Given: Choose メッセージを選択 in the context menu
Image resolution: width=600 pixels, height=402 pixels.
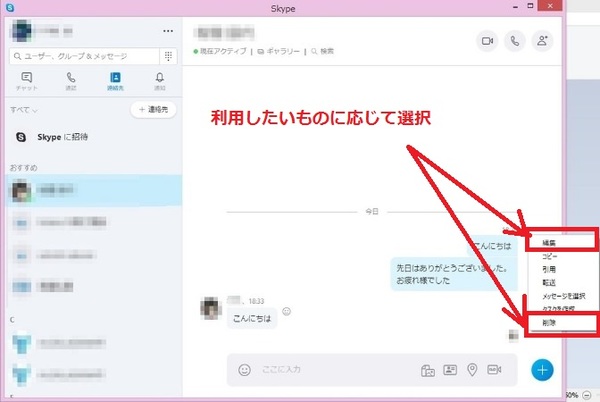Looking at the screenshot, I should point(563,296).
